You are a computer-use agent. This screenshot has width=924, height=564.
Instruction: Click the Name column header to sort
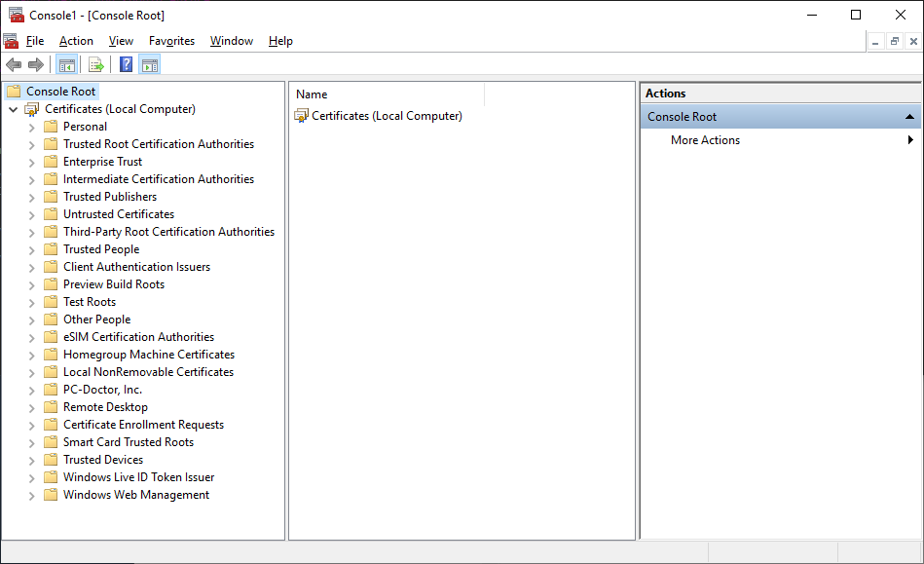coord(311,94)
